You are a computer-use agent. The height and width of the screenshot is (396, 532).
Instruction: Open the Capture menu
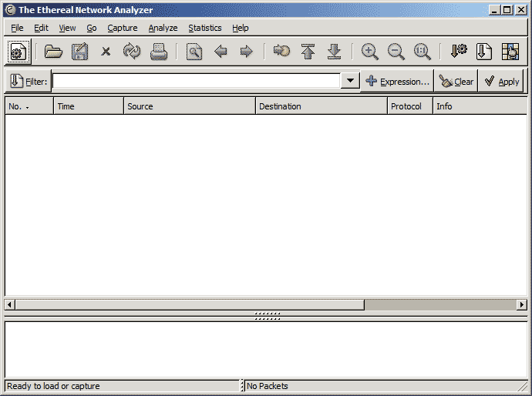(123, 28)
